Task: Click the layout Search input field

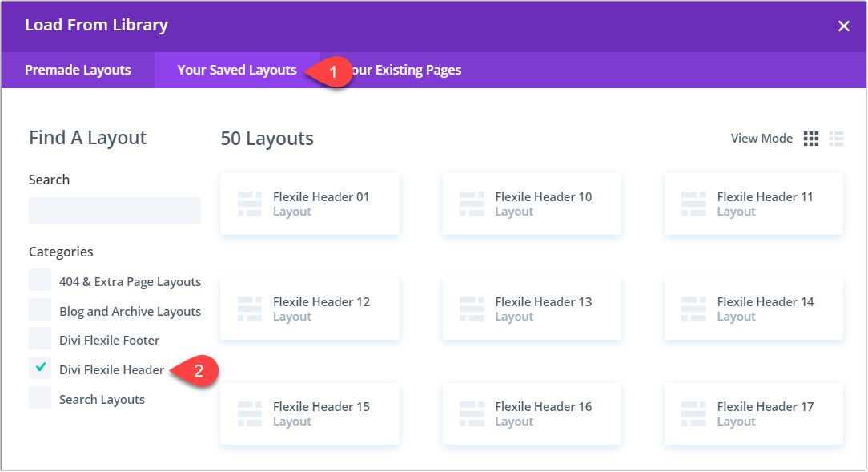Action: click(115, 210)
